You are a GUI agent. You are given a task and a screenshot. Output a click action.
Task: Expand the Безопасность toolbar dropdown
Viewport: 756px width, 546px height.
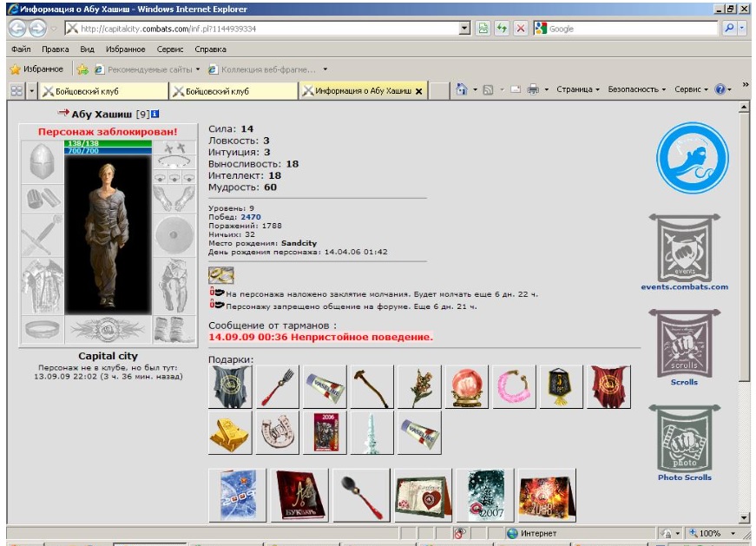tap(636, 89)
